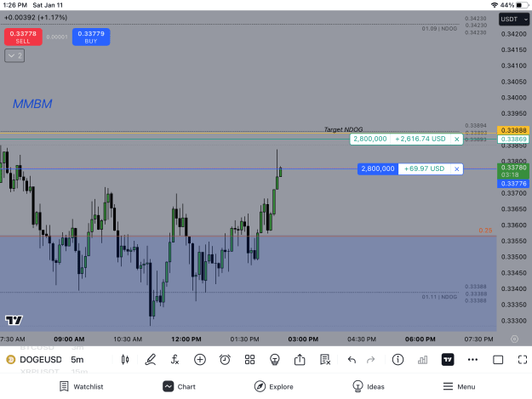Close the position at 0.33776

coord(457,168)
